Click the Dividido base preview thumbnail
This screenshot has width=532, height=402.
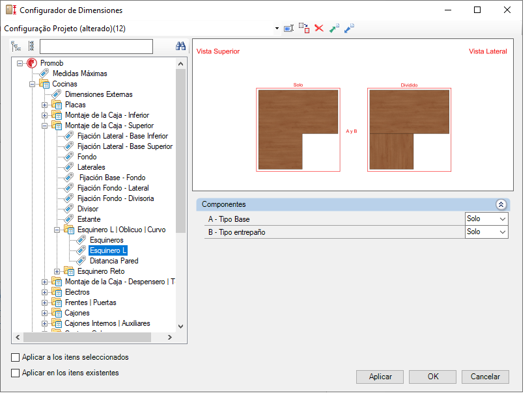pos(409,130)
